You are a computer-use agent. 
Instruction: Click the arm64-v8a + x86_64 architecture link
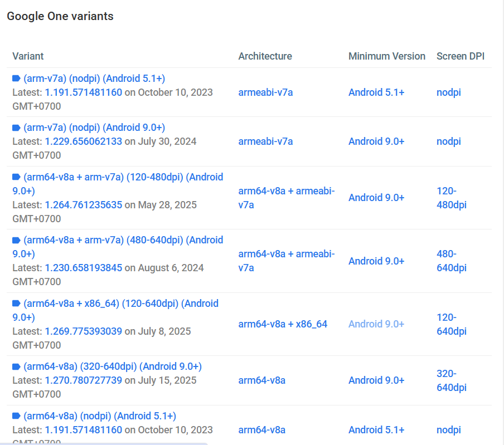tap(283, 324)
